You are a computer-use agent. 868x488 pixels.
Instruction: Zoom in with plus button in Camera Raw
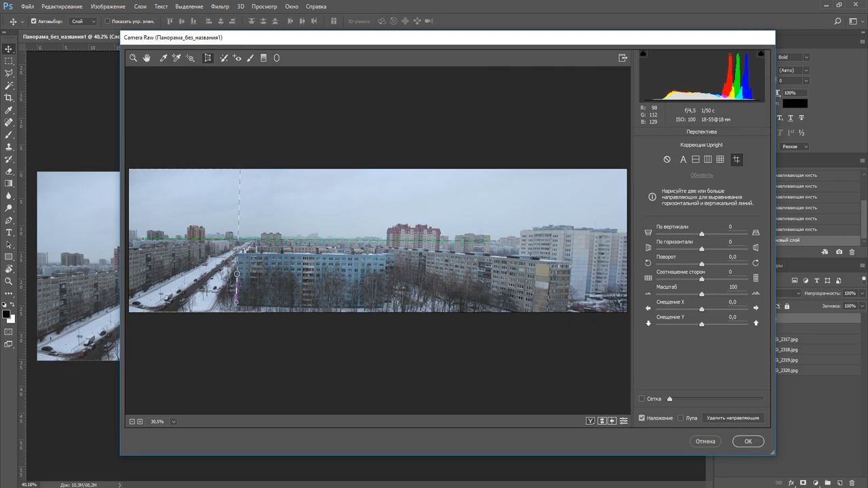140,422
